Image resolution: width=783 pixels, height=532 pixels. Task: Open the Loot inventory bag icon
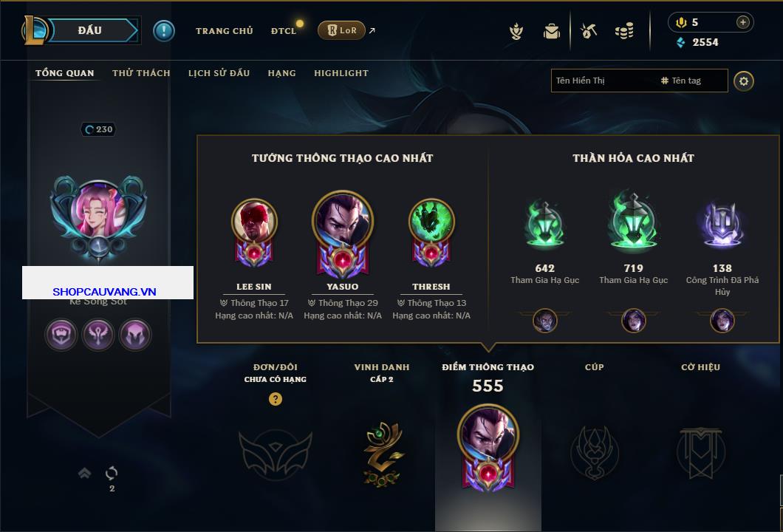pyautogui.click(x=552, y=32)
